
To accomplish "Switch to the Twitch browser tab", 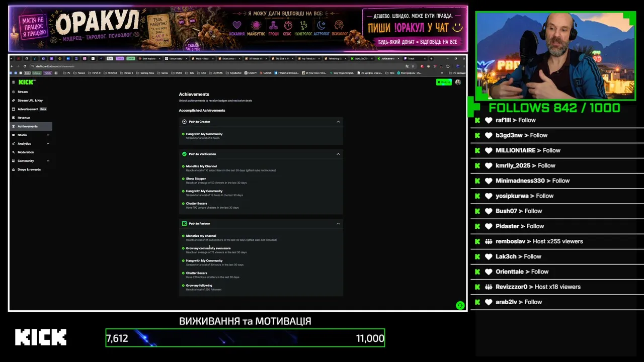I will (416, 58).
